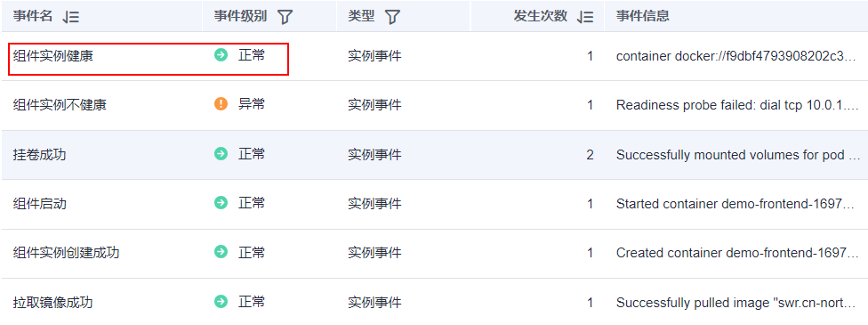The height and width of the screenshot is (325, 868).
Task: Sort the table by 事件名 column
Action: pyautogui.click(x=71, y=17)
